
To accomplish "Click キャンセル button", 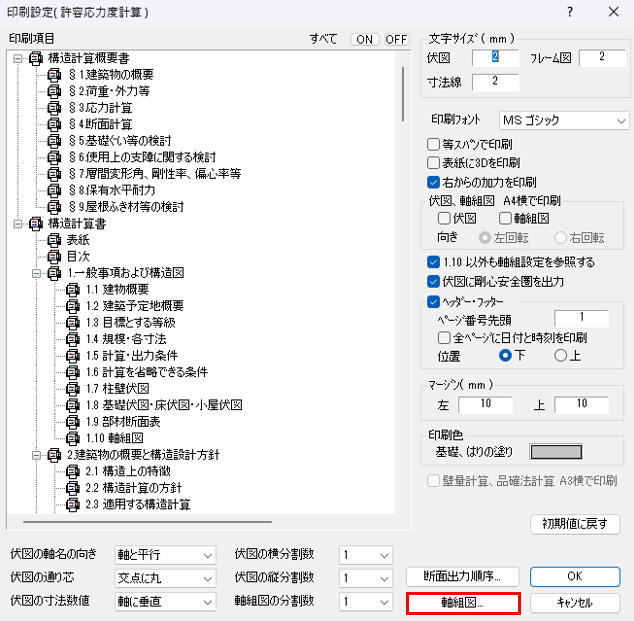I will [575, 603].
